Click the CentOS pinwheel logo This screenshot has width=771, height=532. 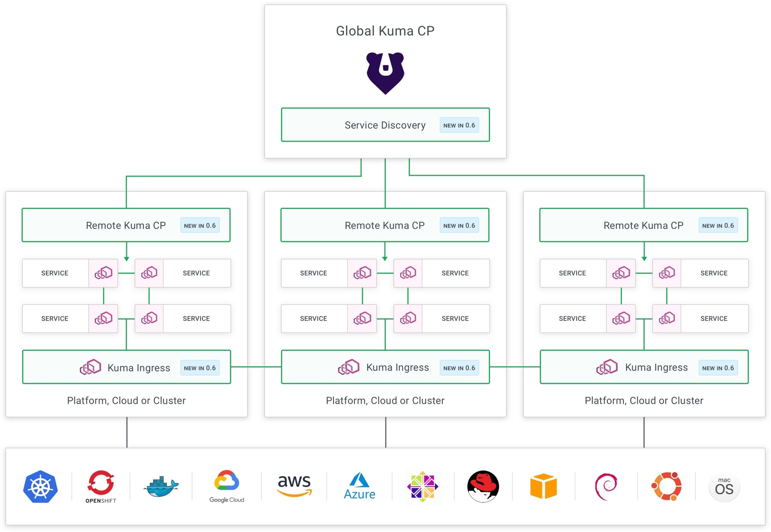click(x=423, y=487)
